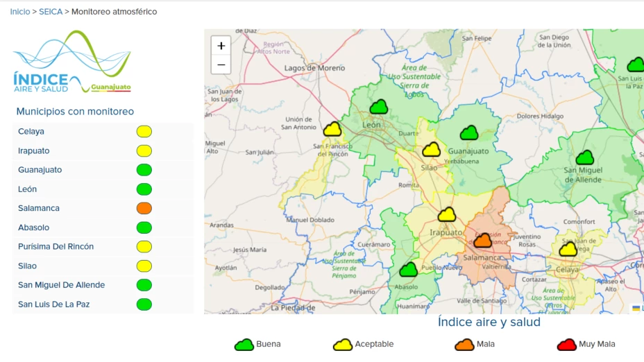The height and width of the screenshot is (362, 644).
Task: Select Celaya in the municipios list
Action: 31,132
